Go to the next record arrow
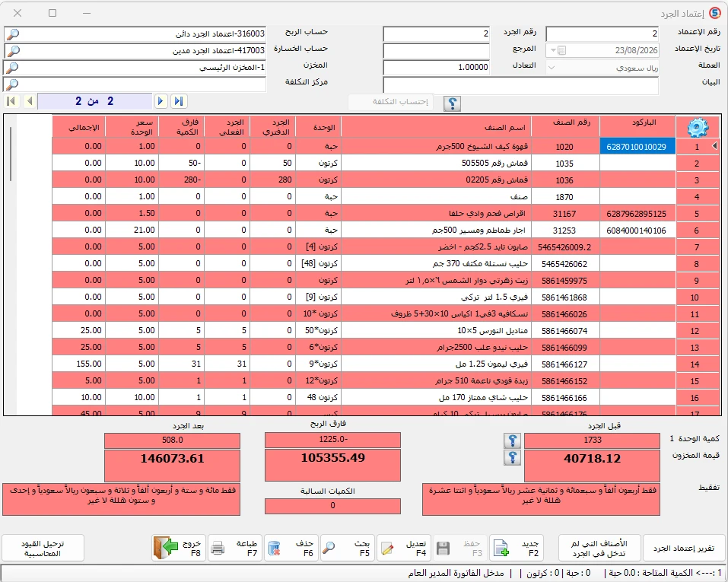728x582 pixels. pyautogui.click(x=161, y=100)
